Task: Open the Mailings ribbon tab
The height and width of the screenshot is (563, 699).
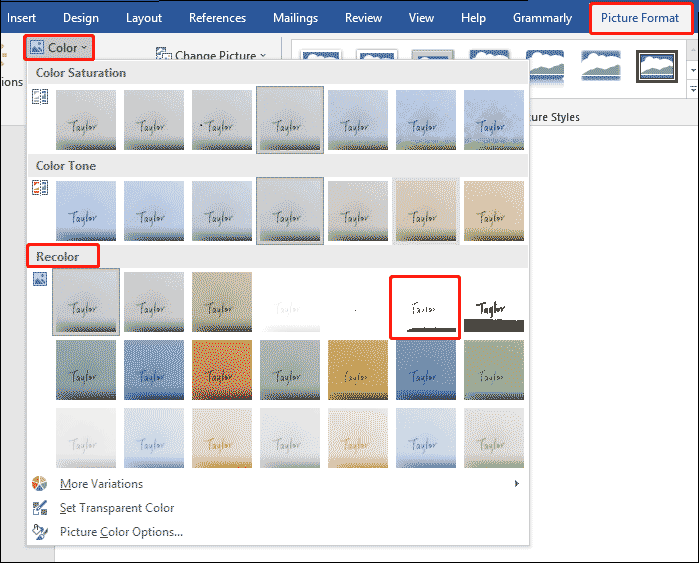Action: (x=294, y=18)
